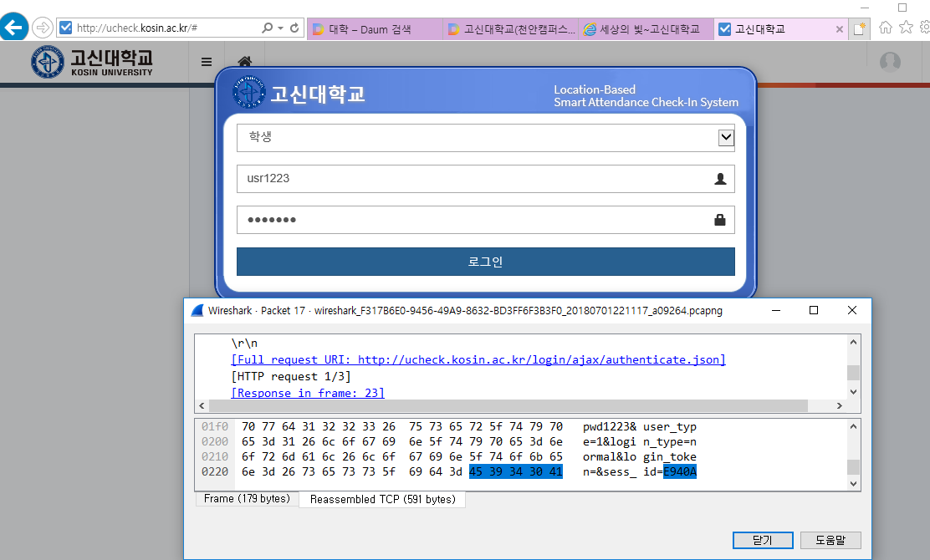This screenshot has width=930, height=560.
Task: Click the 도움말 help button
Action: (830, 541)
